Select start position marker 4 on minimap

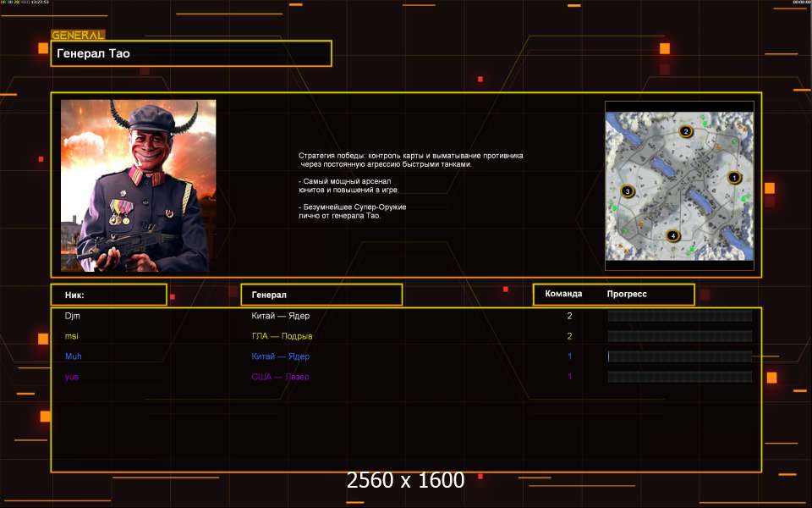coord(672,236)
